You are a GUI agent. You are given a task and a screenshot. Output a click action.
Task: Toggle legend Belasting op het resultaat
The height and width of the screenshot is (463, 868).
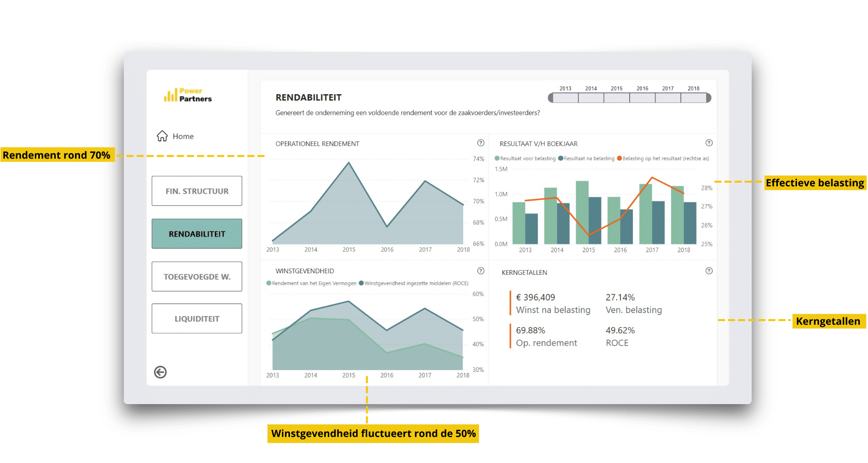coord(663,159)
